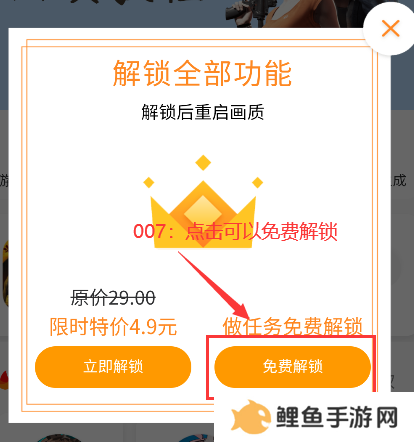Image resolution: width=414 pixels, height=442 pixels.
Task: Click the 解锁后重启画质 subtitle
Action: pyautogui.click(x=203, y=112)
